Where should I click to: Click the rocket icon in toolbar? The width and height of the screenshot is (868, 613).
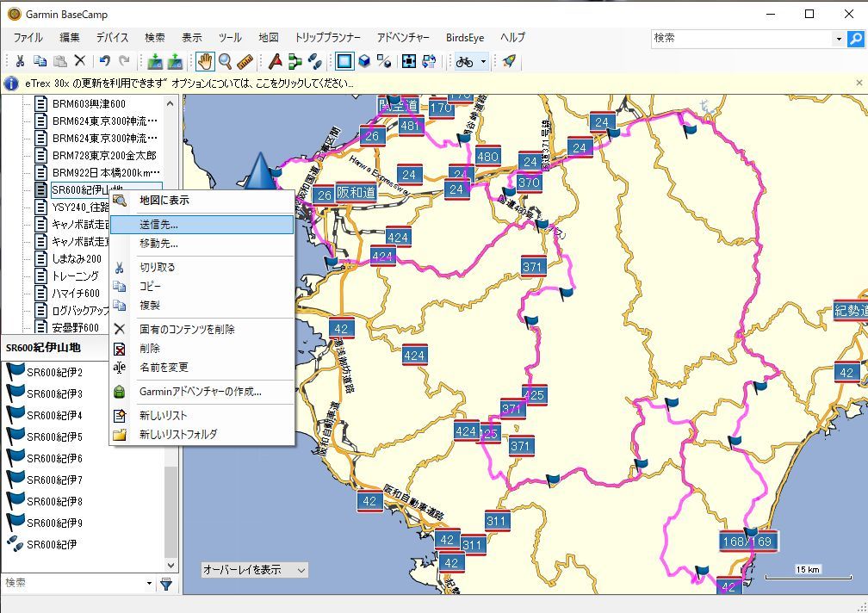tap(509, 61)
